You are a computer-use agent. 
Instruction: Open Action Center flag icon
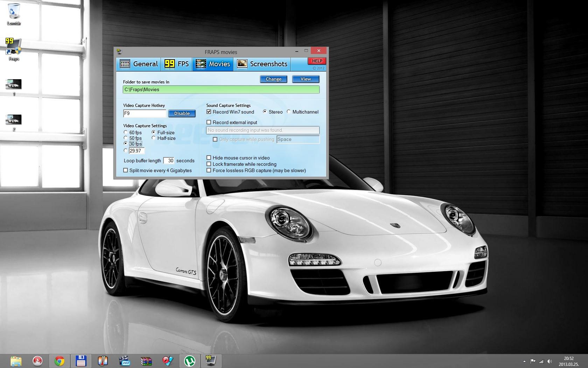[x=533, y=361]
